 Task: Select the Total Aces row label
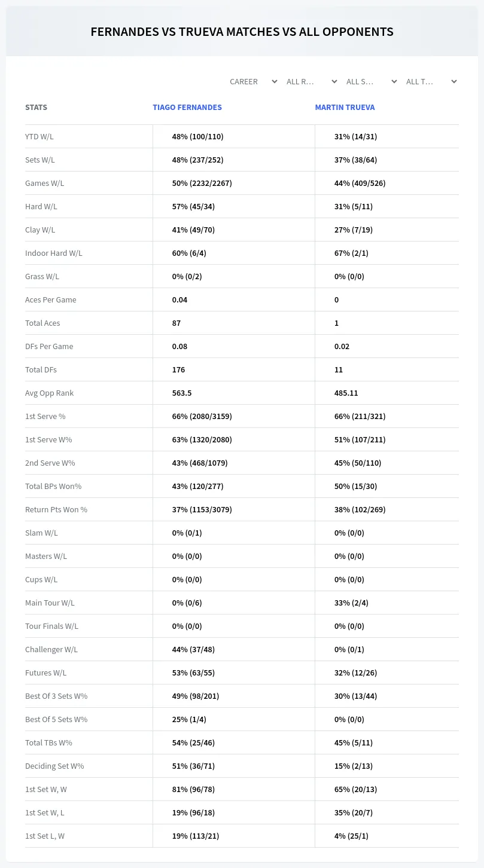[x=42, y=323]
